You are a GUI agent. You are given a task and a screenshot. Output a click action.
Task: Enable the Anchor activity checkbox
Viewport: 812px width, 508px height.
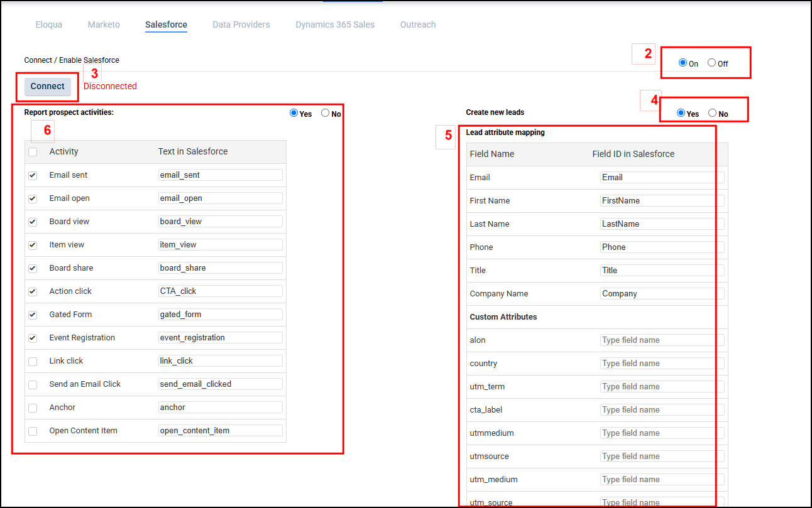coord(33,408)
